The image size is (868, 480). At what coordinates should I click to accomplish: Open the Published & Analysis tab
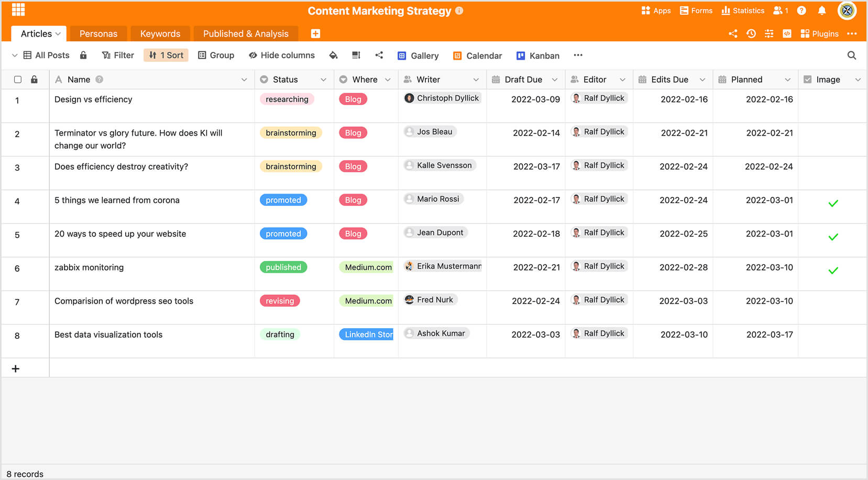point(245,34)
